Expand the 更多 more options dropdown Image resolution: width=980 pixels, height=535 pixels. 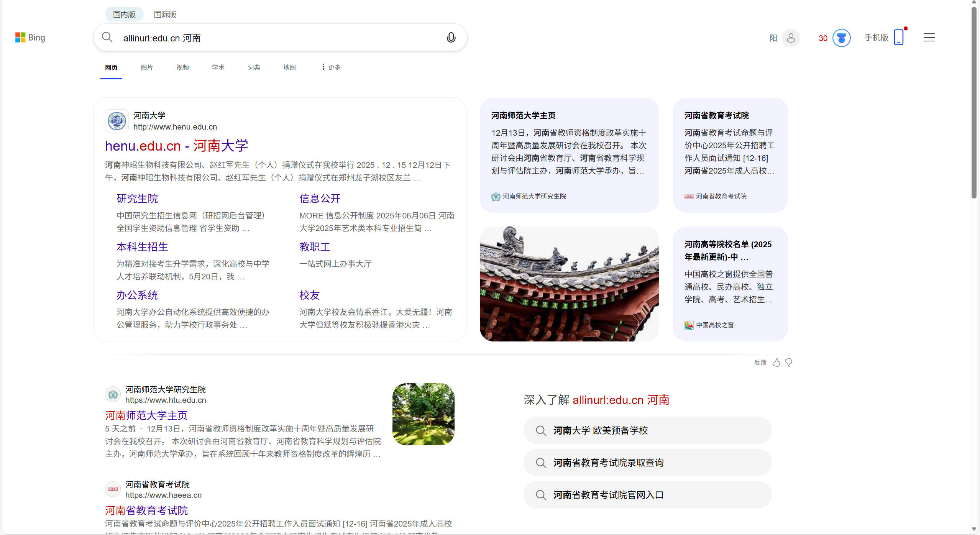coord(331,67)
